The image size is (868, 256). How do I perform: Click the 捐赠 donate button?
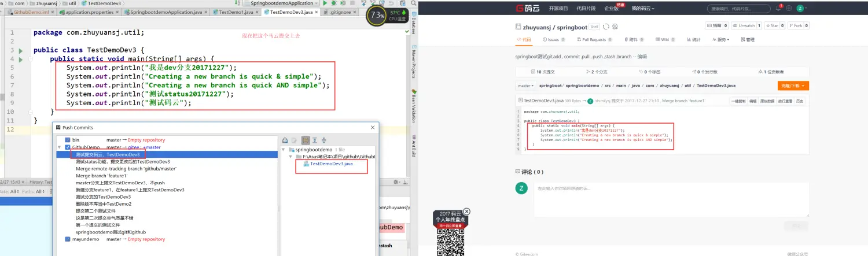coord(716,25)
